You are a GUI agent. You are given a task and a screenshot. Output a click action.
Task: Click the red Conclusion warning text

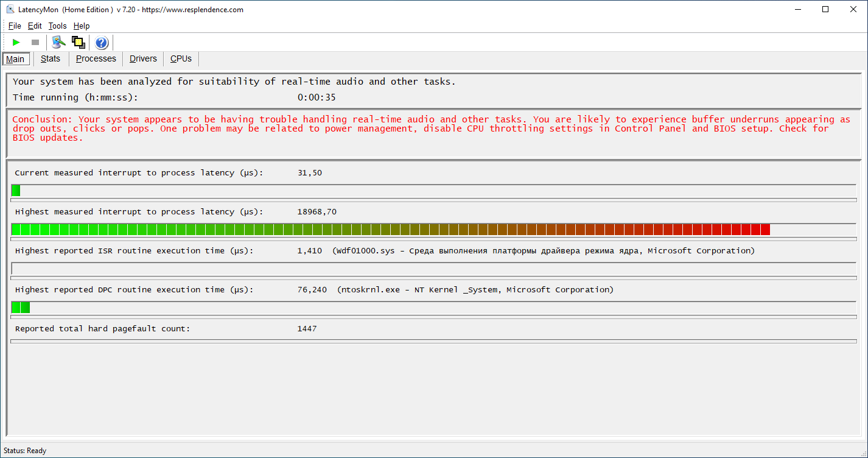pyautogui.click(x=431, y=129)
